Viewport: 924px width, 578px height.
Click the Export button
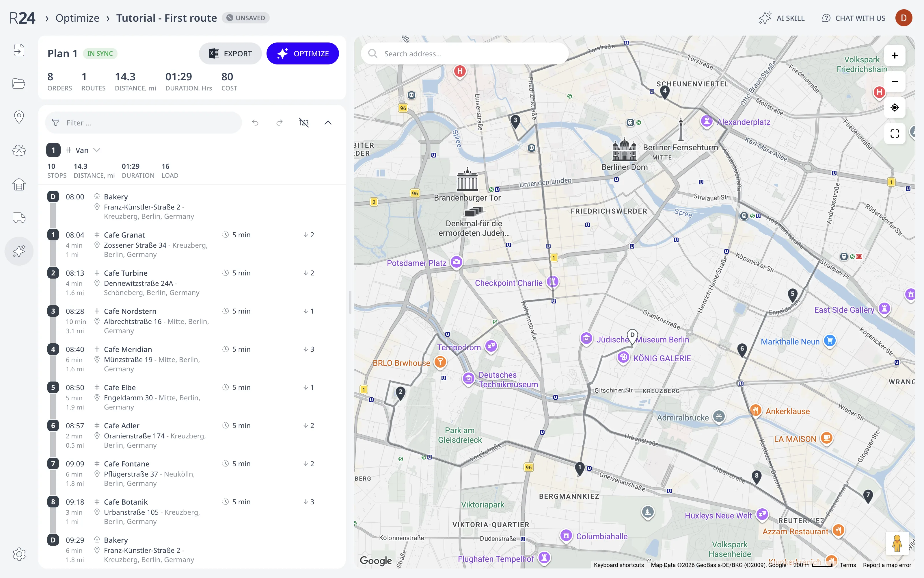click(230, 53)
